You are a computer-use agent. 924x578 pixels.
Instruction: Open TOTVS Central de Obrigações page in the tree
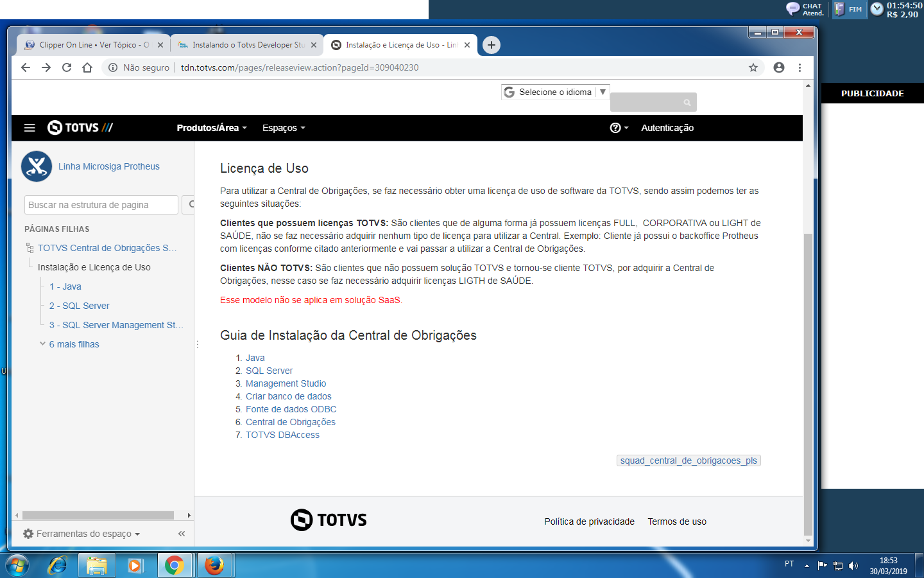107,248
